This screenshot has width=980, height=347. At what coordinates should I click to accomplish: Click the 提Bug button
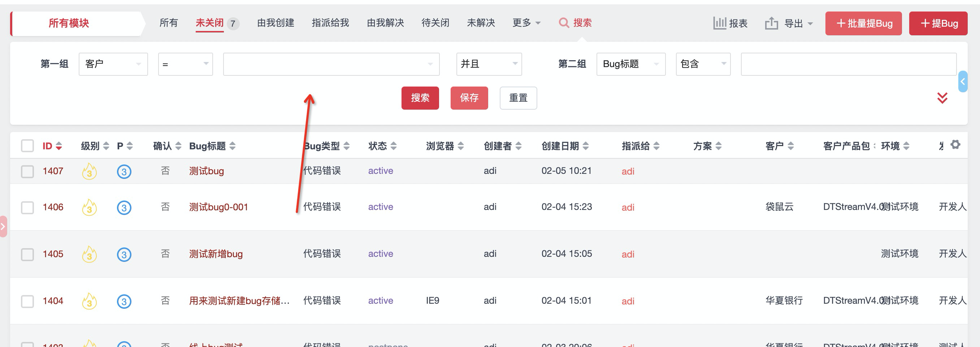pyautogui.click(x=938, y=23)
